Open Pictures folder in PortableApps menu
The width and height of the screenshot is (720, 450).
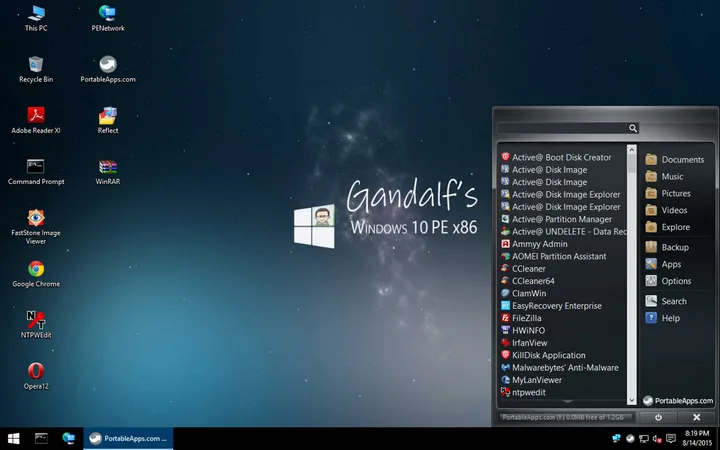pyautogui.click(x=668, y=193)
